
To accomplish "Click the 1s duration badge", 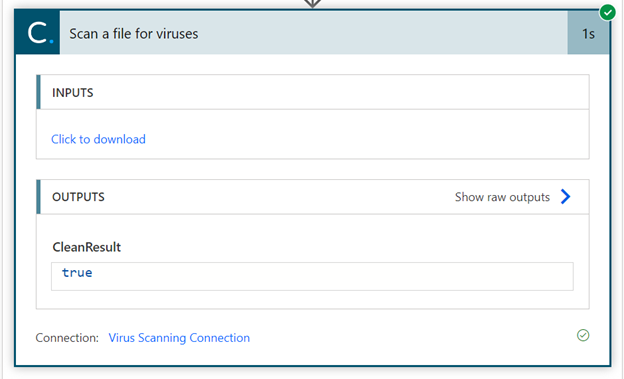I will 588,33.
